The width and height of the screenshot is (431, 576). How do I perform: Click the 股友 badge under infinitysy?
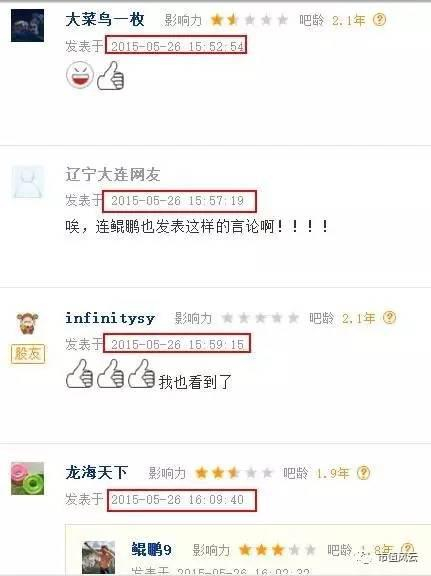click(28, 354)
